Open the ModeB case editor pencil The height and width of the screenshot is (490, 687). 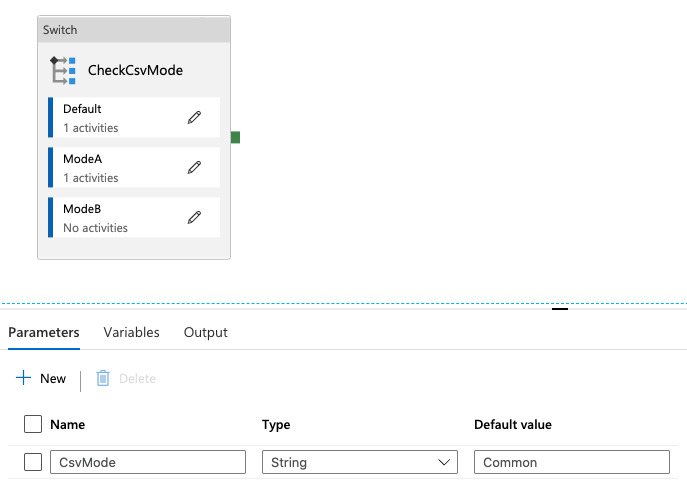195,217
